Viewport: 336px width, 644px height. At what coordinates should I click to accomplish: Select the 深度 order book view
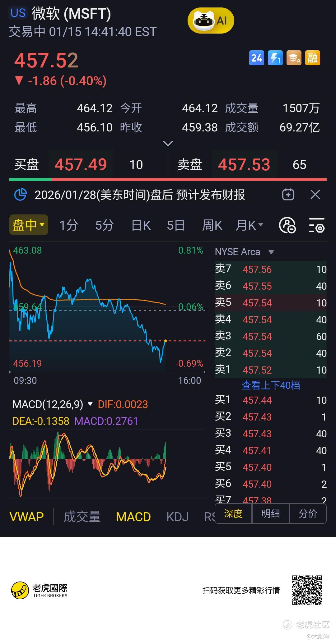click(233, 514)
